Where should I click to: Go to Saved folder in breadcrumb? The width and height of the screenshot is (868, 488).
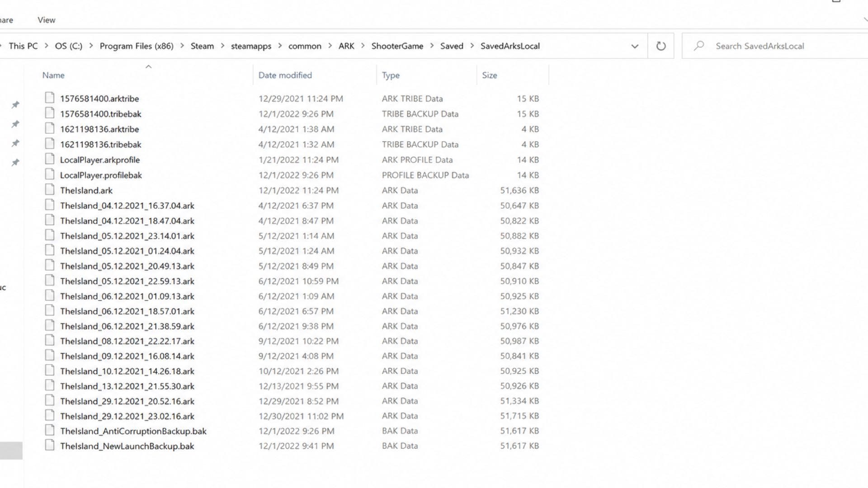tap(452, 46)
